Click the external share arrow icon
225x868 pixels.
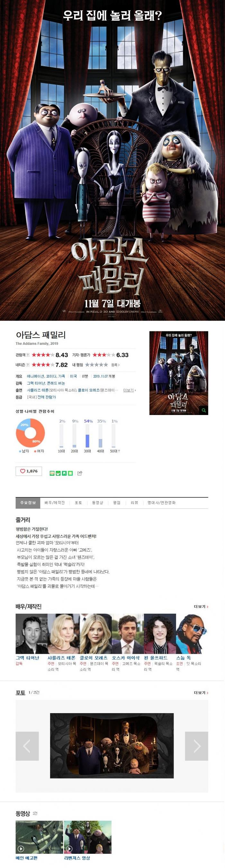80,473
